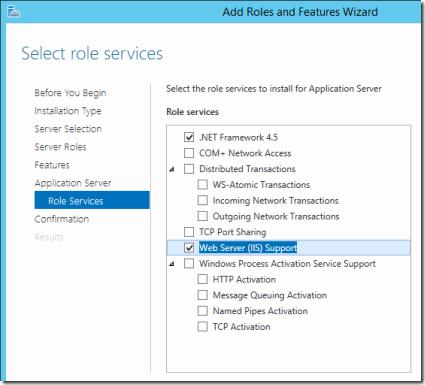
Task: Tick Message Queuing Activation checkbox
Action: (x=203, y=295)
